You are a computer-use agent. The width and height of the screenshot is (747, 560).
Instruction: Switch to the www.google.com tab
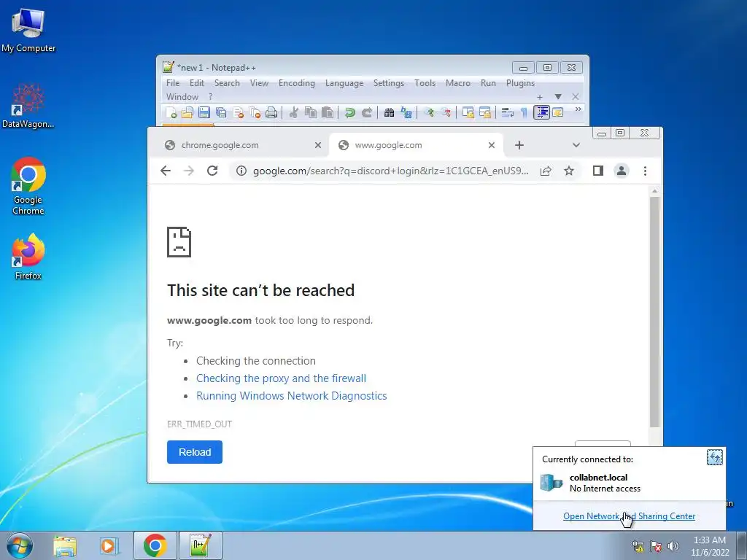click(x=414, y=145)
